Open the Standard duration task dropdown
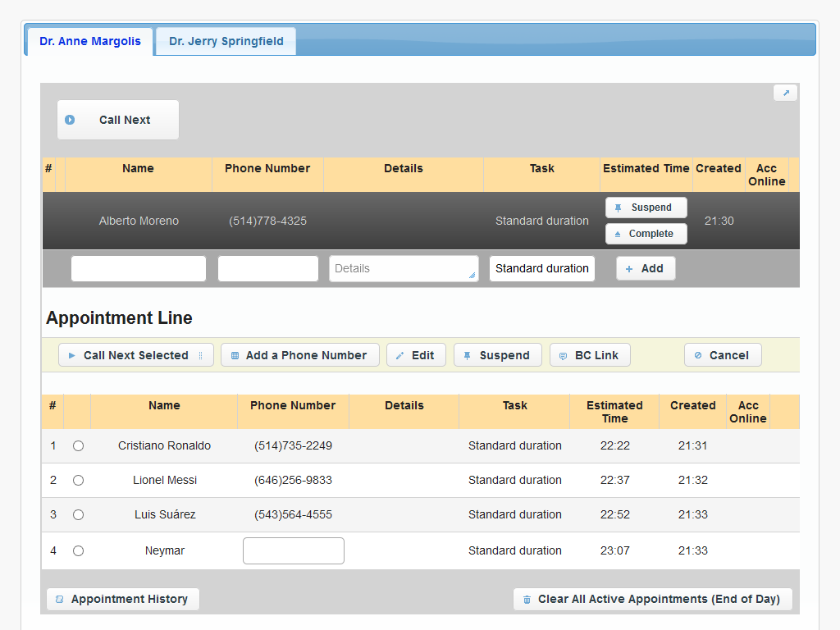 [541, 268]
